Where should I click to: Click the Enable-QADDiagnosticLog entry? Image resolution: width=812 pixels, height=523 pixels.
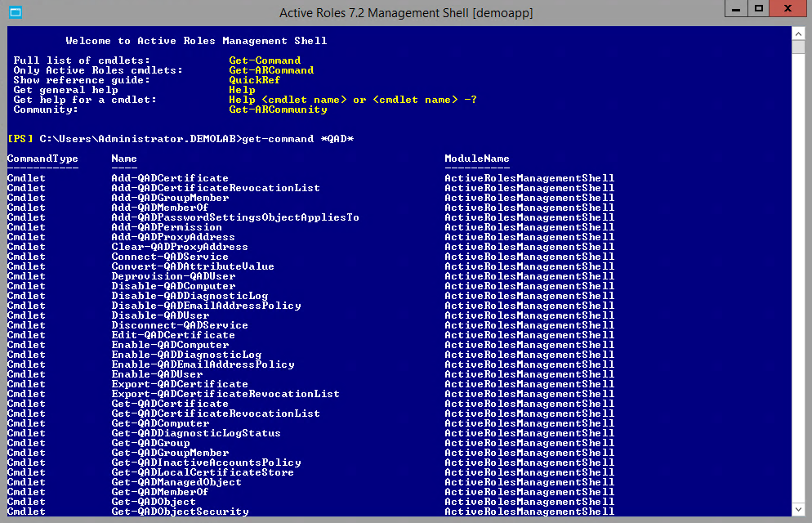pyautogui.click(x=186, y=355)
